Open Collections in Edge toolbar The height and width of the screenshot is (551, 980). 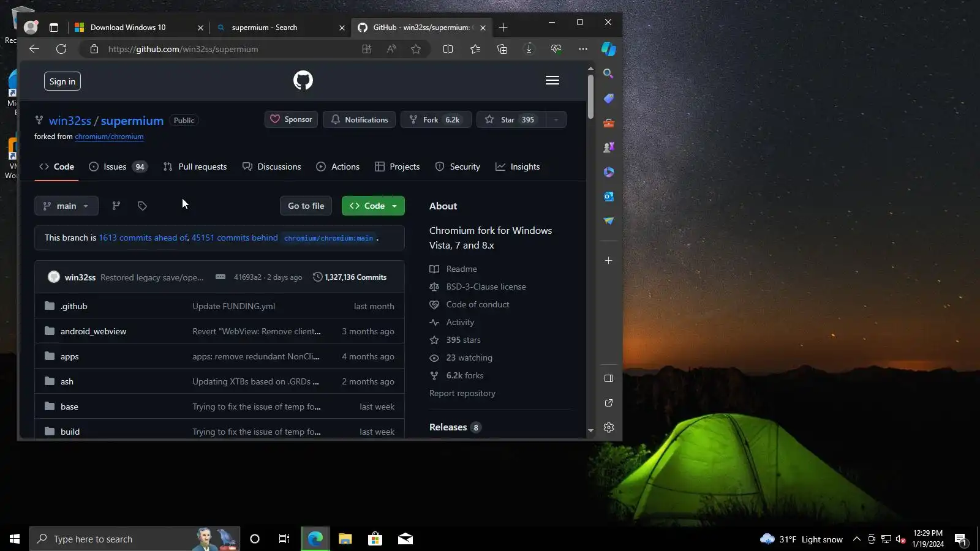502,49
